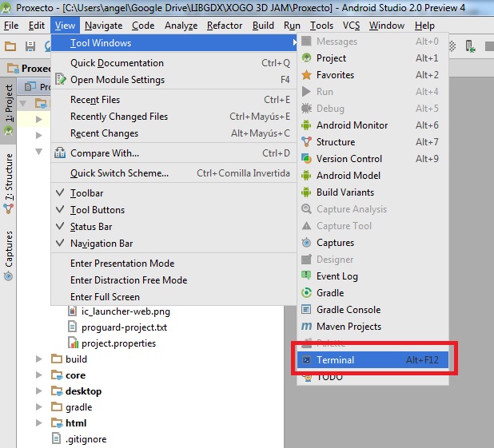The height and width of the screenshot is (448, 494).
Task: Open the Event Log tool window
Action: (x=372, y=276)
